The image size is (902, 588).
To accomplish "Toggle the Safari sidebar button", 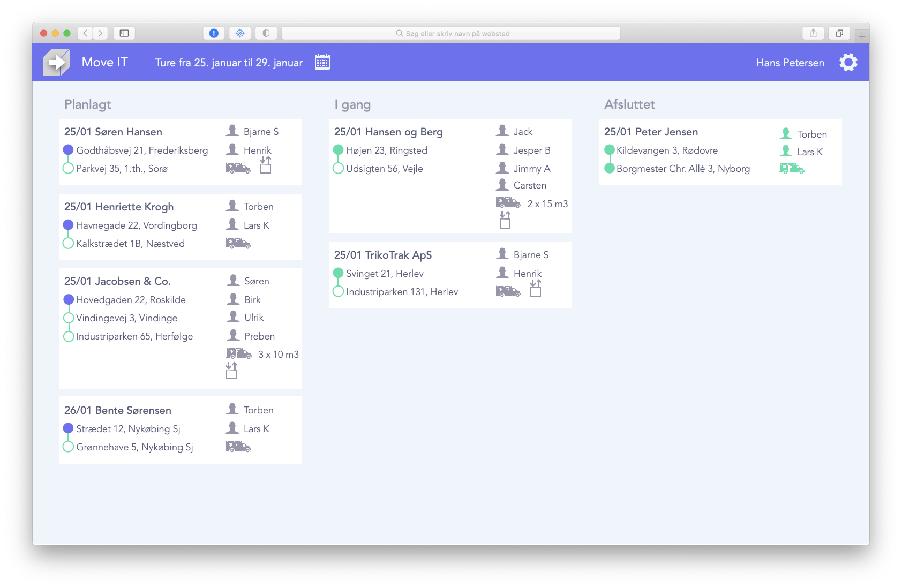I will (x=124, y=33).
